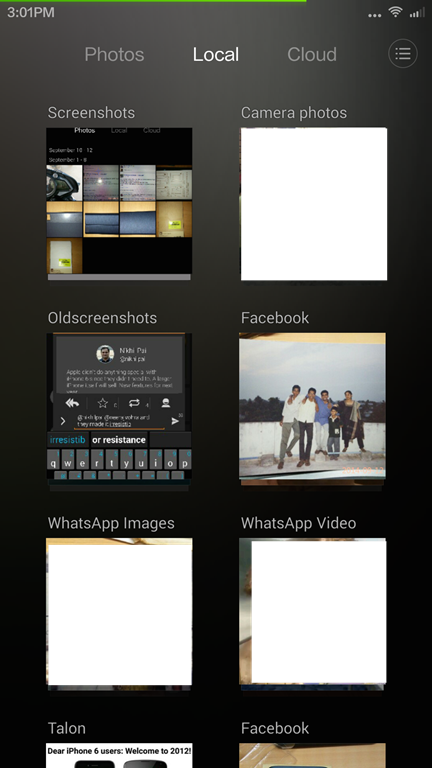
Task: Open the second Facebook album thumbnail
Action: coord(312,755)
